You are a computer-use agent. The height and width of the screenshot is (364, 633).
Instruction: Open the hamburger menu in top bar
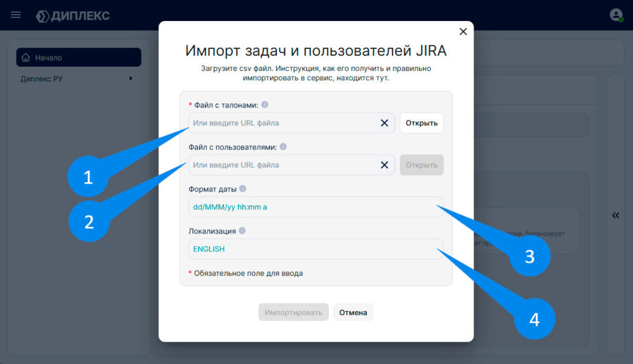(x=15, y=15)
